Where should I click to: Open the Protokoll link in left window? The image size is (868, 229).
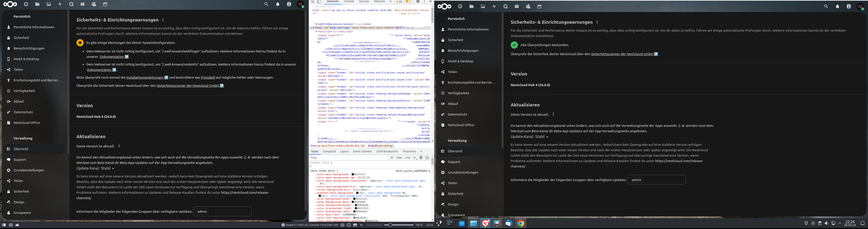tap(208, 78)
